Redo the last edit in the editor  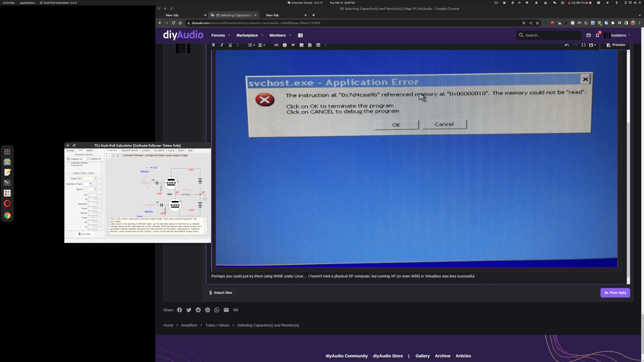(x=575, y=45)
